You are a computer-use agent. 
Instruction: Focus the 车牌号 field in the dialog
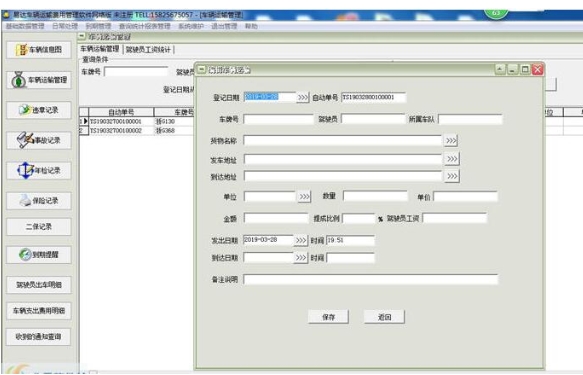click(x=278, y=119)
